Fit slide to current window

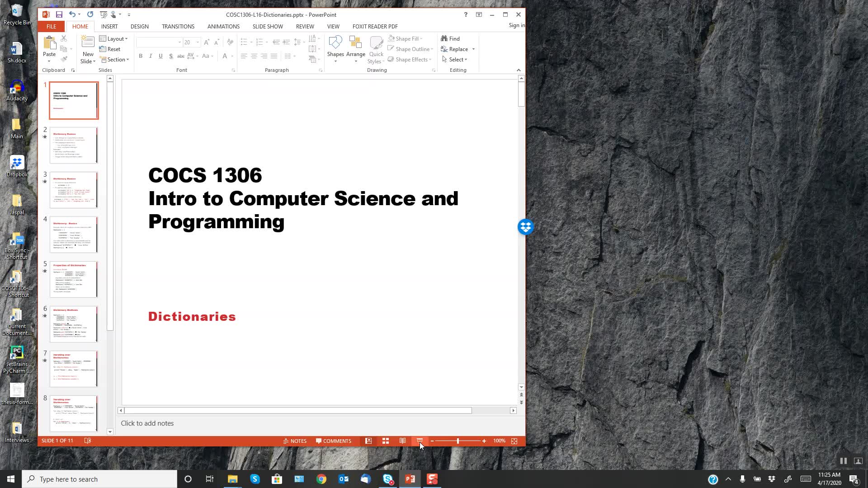pos(514,441)
